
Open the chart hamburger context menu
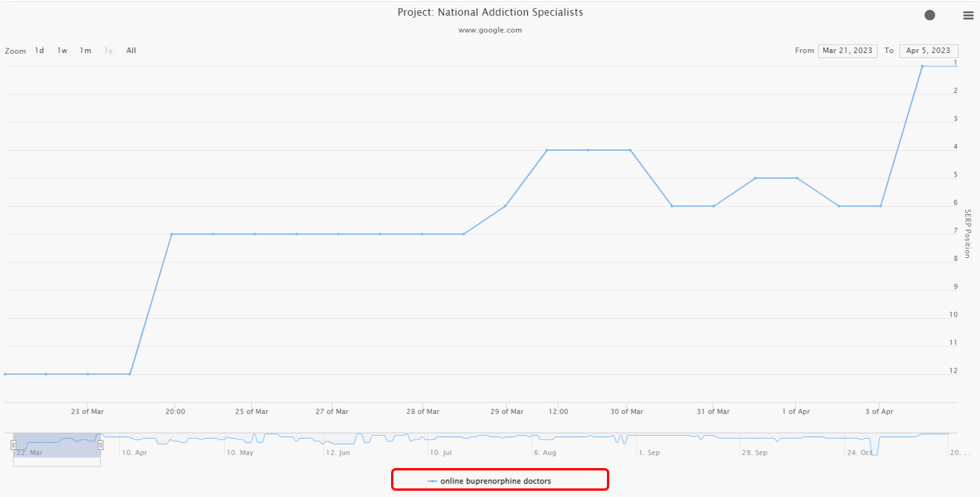point(967,15)
